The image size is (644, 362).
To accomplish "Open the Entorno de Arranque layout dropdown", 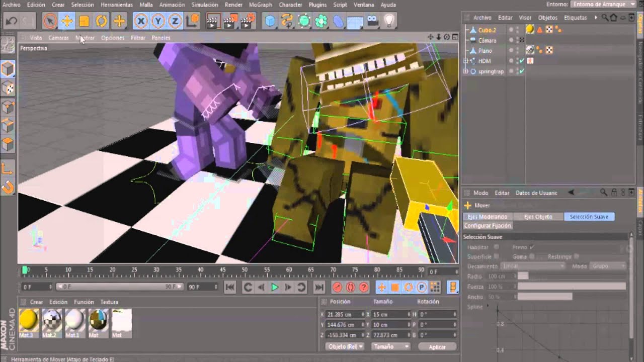I will [x=604, y=5].
